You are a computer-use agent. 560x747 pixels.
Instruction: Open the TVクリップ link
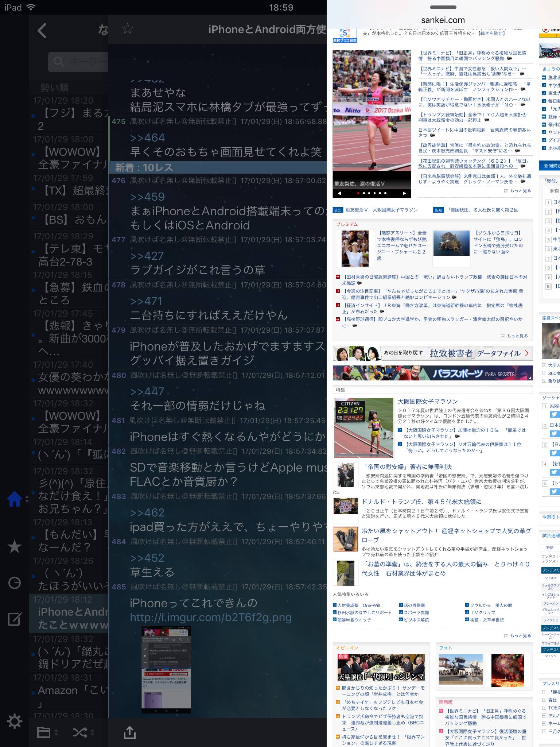pos(483,613)
